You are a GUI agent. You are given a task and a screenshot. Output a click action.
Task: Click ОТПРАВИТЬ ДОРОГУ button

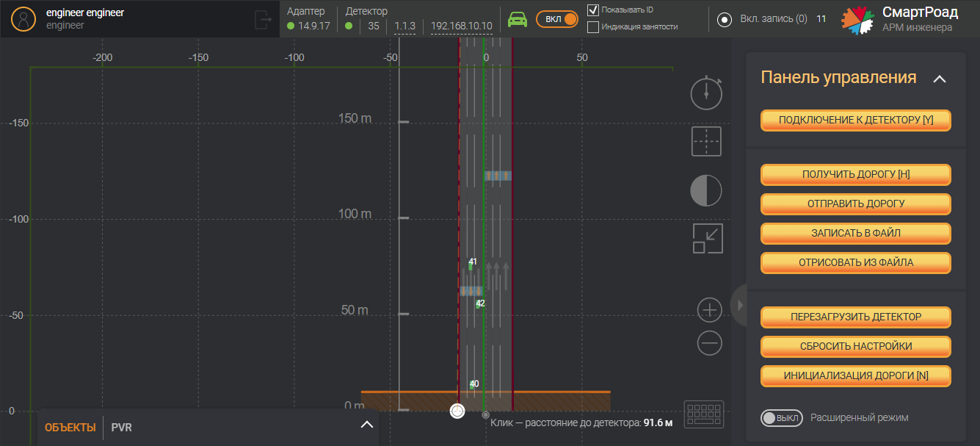tap(856, 204)
